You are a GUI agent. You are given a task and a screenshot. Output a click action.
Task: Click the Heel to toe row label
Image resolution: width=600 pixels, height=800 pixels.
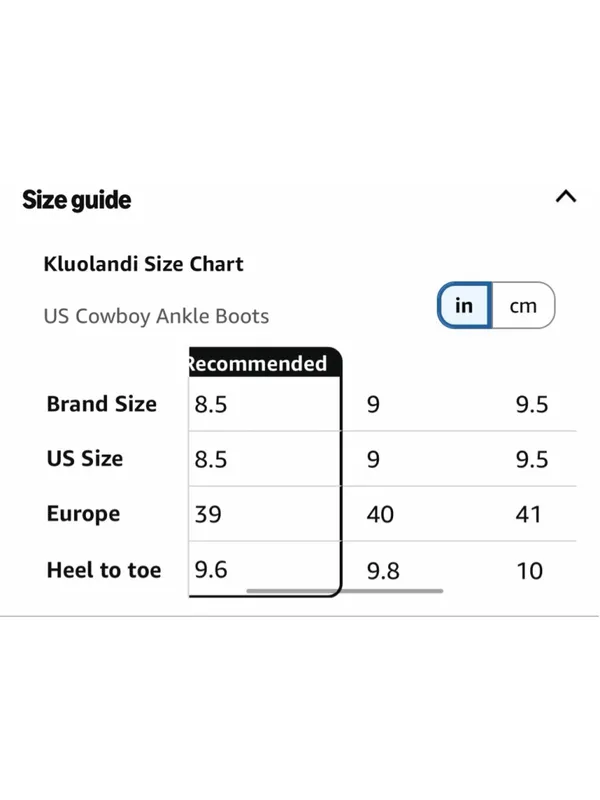[104, 570]
